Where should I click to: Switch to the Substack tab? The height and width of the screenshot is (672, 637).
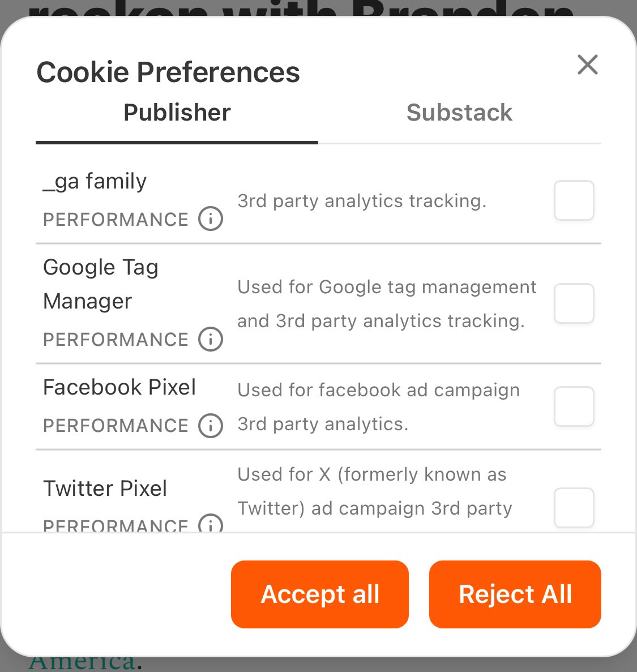pyautogui.click(x=459, y=113)
